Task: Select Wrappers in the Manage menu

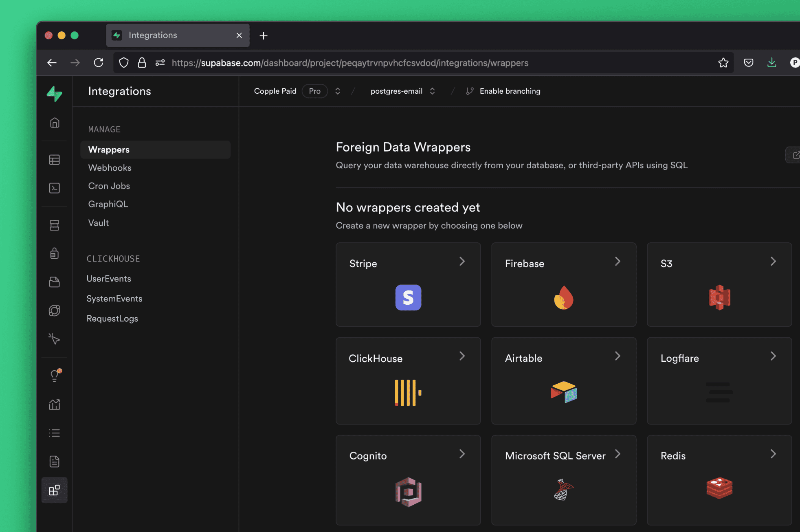Action: [156, 149]
